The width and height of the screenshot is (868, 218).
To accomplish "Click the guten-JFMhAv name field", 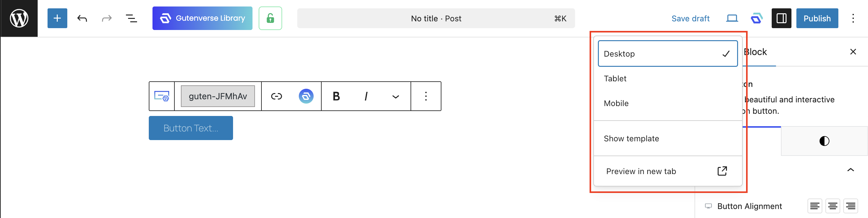I will pos(217,96).
